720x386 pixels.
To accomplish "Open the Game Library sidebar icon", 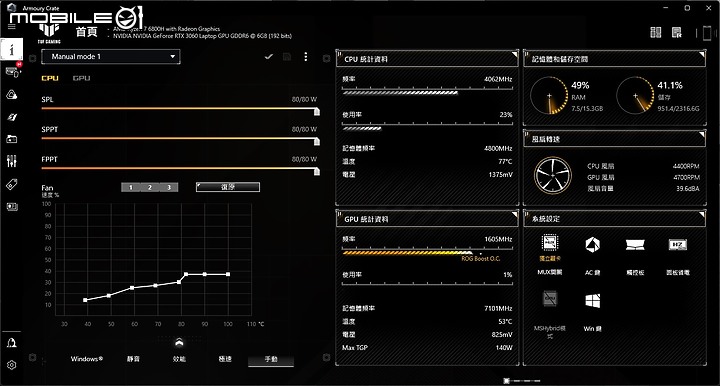I will click(11, 139).
